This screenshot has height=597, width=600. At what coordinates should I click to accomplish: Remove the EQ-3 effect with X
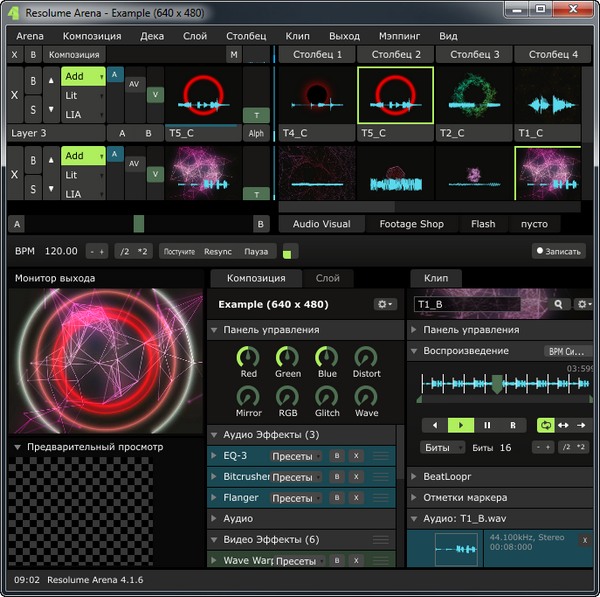click(x=356, y=455)
